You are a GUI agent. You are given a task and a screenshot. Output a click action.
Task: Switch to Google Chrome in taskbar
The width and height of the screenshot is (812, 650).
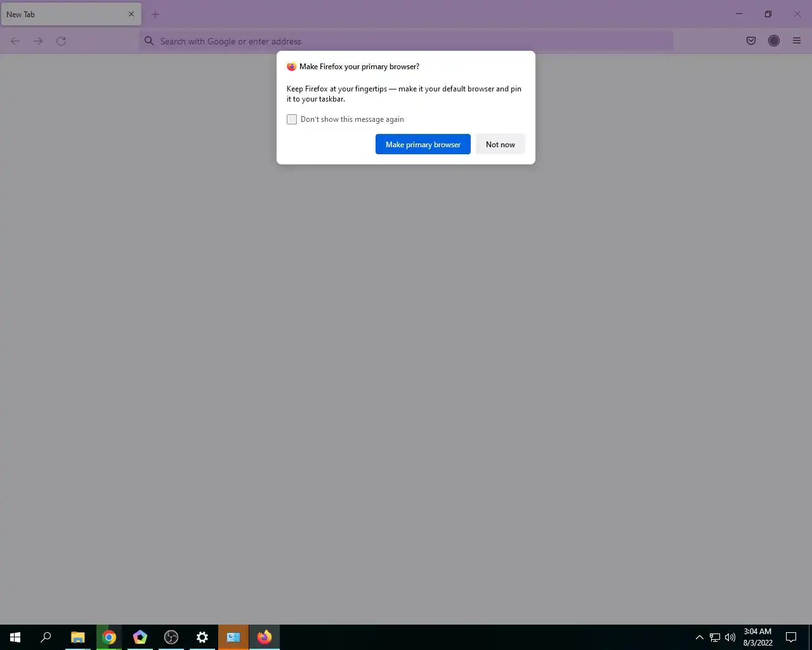pyautogui.click(x=109, y=637)
